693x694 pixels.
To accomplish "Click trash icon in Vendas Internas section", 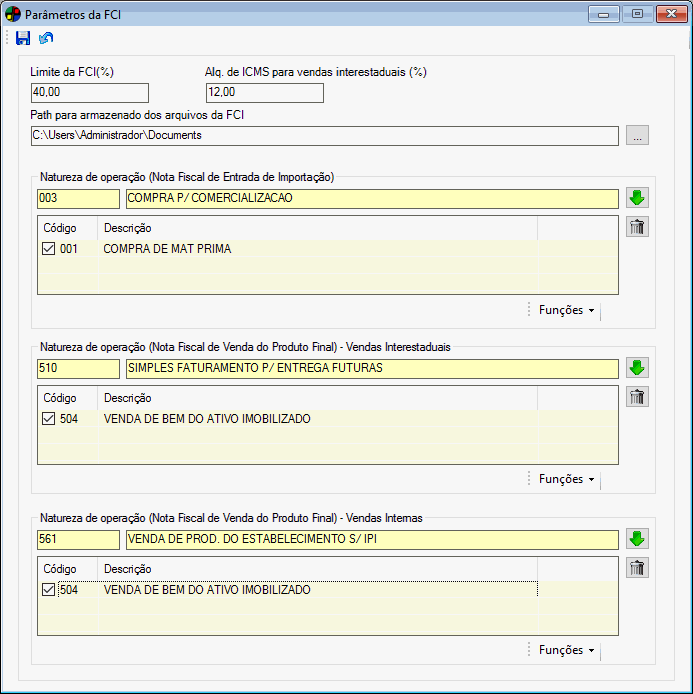I will (637, 568).
